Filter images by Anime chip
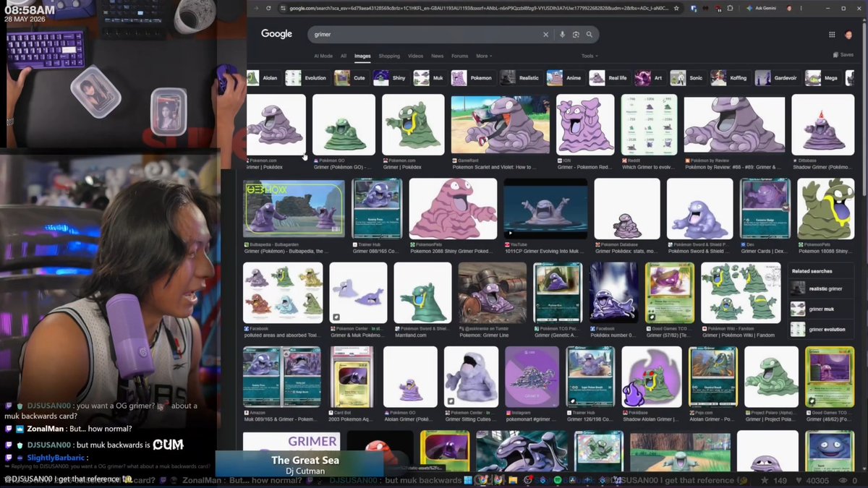 coord(566,78)
